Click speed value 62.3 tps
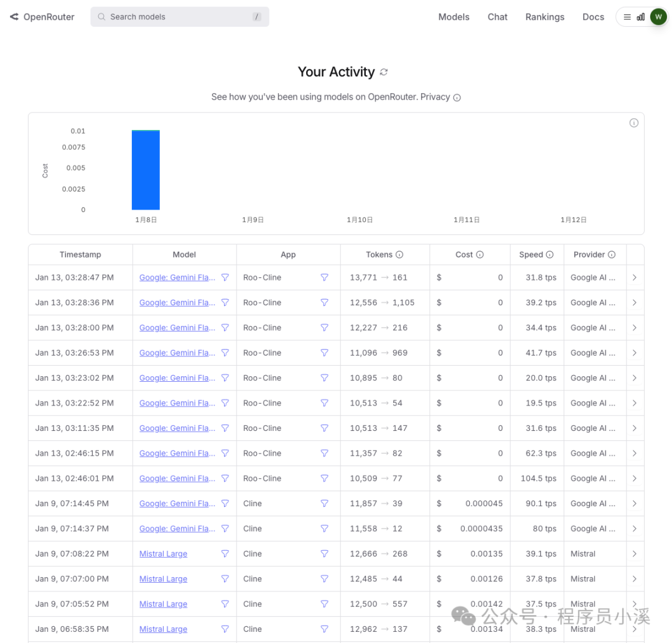 click(541, 453)
